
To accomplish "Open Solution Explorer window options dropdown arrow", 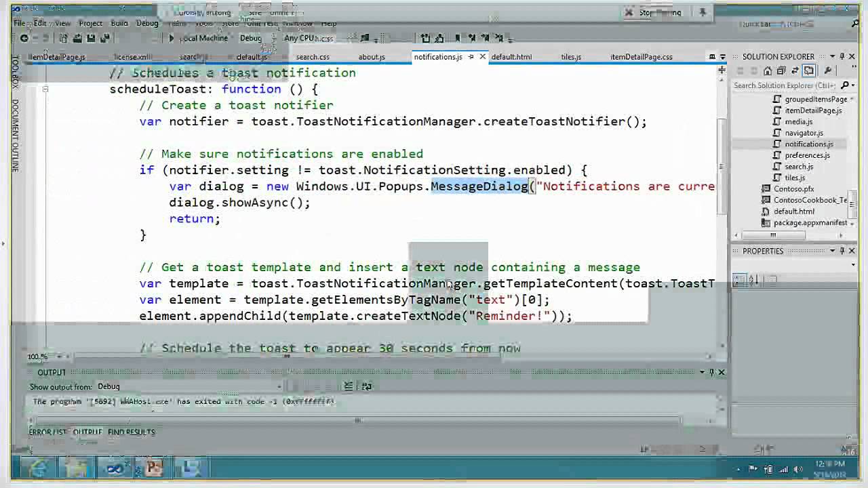I will [x=832, y=56].
